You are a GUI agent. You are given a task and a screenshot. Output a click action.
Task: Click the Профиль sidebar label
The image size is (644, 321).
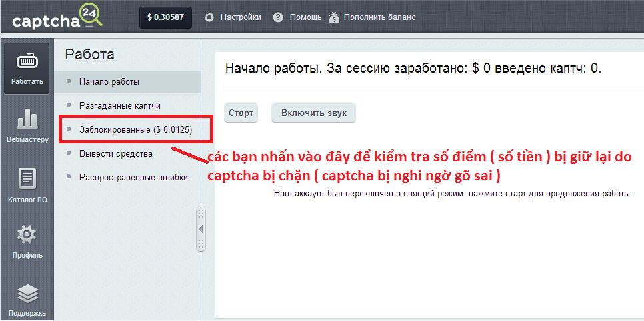(27, 255)
